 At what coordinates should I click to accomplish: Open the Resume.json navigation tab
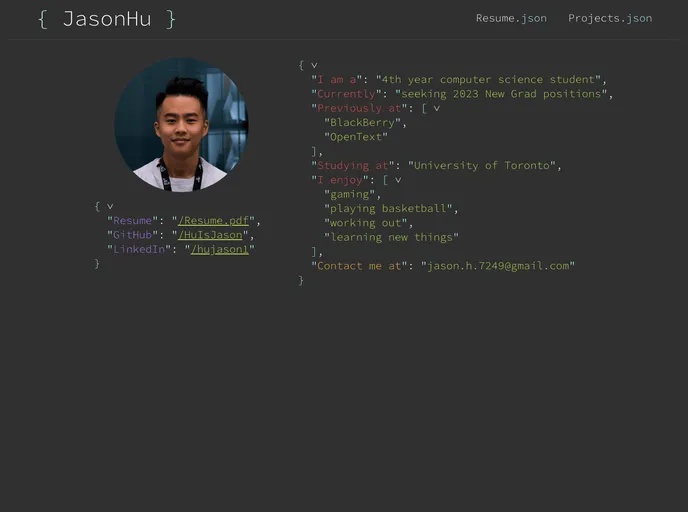point(510,18)
